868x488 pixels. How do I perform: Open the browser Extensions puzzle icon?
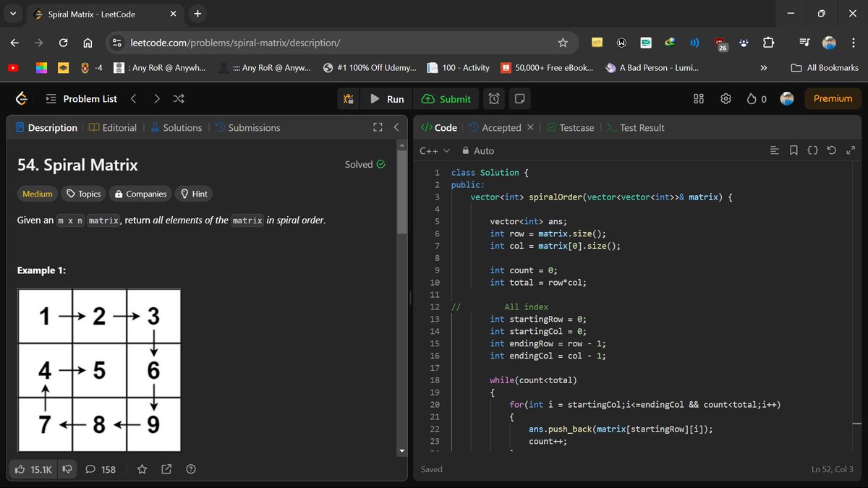pyautogui.click(x=769, y=43)
